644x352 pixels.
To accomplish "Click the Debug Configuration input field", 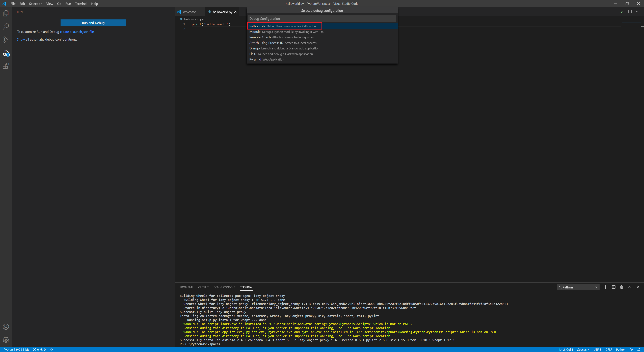I will tap(322, 18).
